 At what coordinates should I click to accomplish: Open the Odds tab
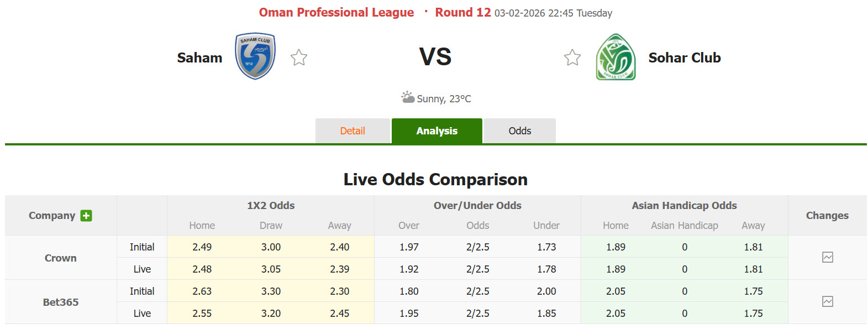coord(519,131)
